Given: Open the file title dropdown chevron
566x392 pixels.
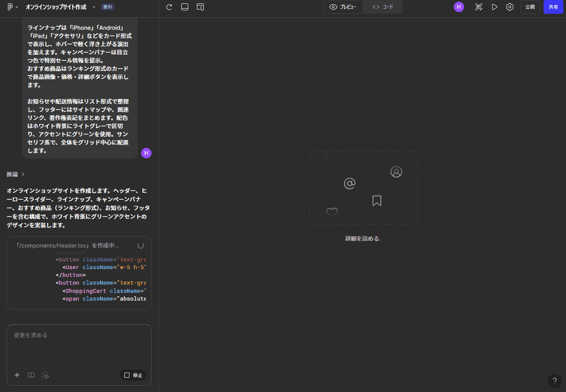Looking at the screenshot, I should coord(94,7).
